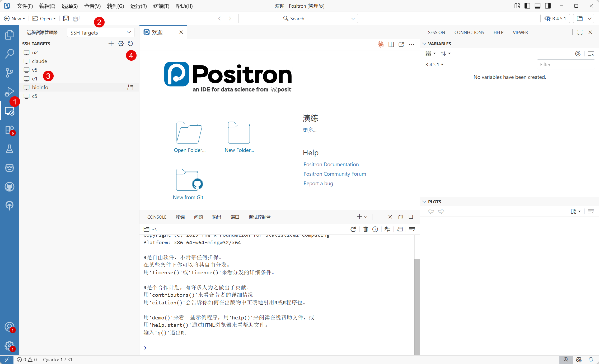Screen dimensions: 599x364
Task: Open the variables grouping dropdown
Action: pos(430,54)
